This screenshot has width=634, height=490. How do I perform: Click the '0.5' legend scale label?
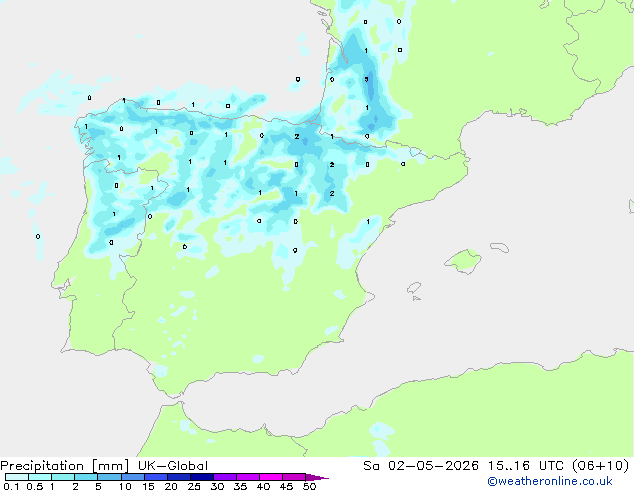point(35,486)
